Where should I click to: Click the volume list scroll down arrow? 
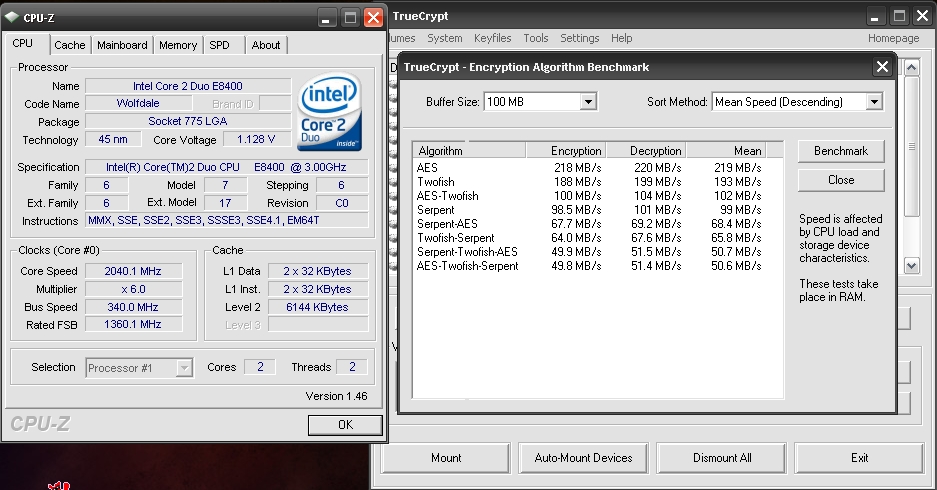[x=911, y=265]
